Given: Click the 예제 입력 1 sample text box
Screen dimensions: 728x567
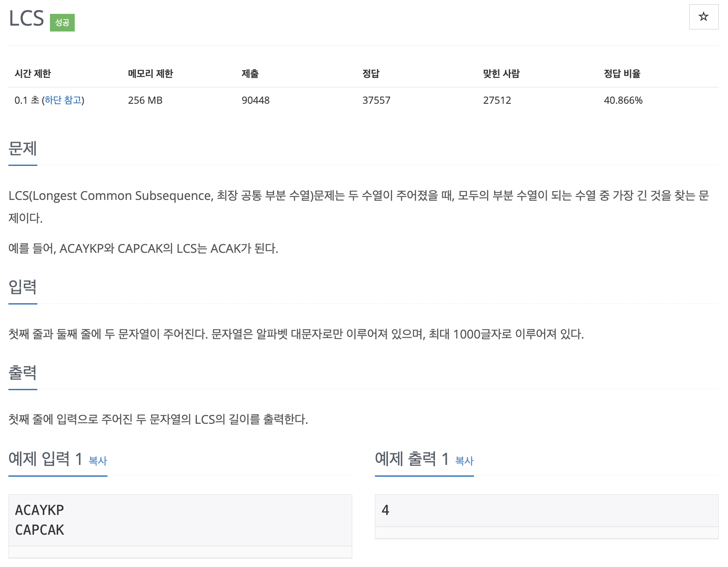Looking at the screenshot, I should point(180,520).
